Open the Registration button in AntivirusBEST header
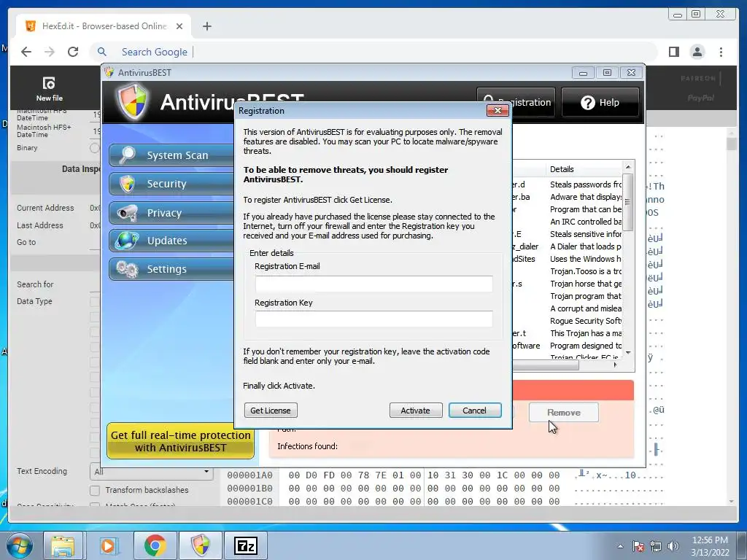The image size is (747, 560). click(516, 102)
